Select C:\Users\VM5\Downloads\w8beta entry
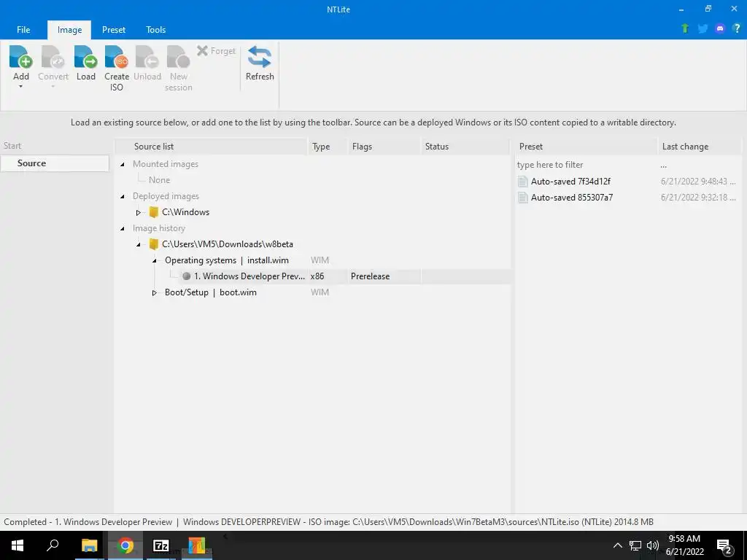The height and width of the screenshot is (560, 747). point(228,244)
